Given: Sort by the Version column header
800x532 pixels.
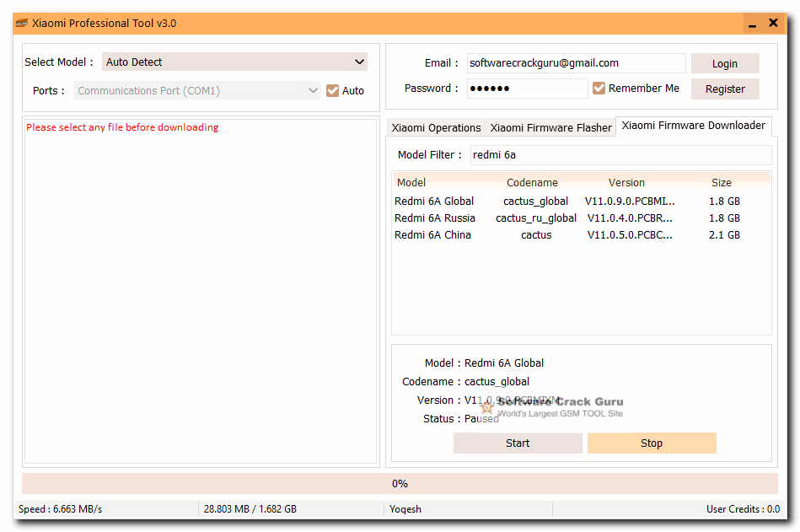Looking at the screenshot, I should point(626,183).
